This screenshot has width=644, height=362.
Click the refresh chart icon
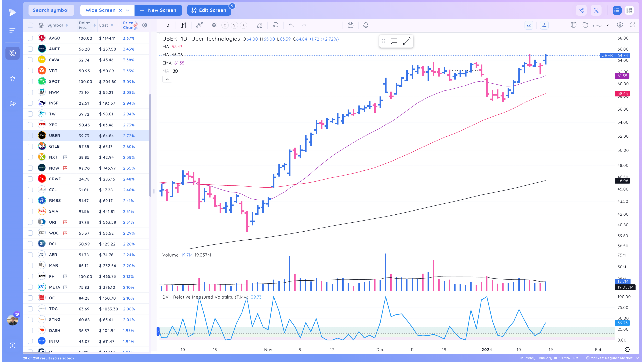pyautogui.click(x=276, y=25)
